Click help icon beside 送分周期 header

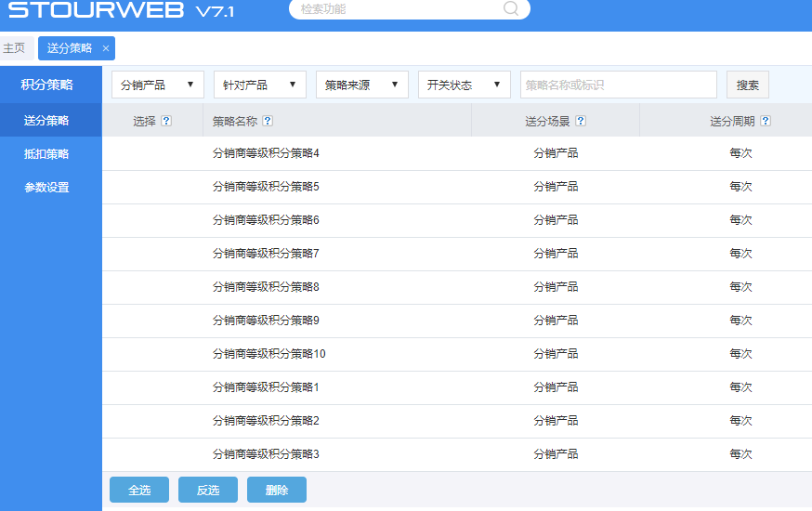766,121
